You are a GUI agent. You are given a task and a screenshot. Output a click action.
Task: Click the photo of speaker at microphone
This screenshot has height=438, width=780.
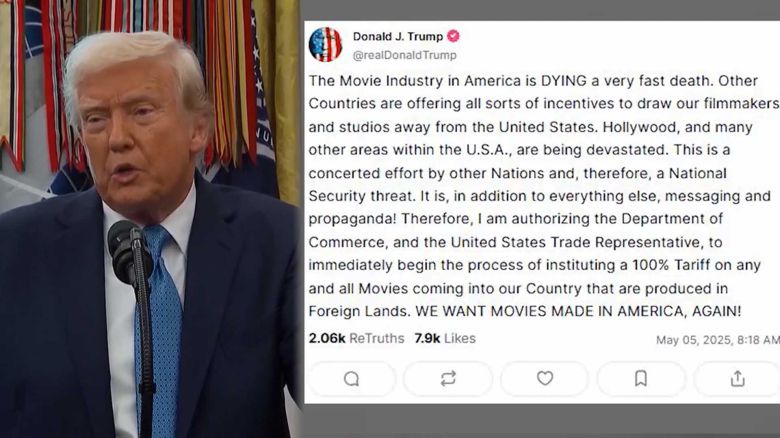(150, 219)
